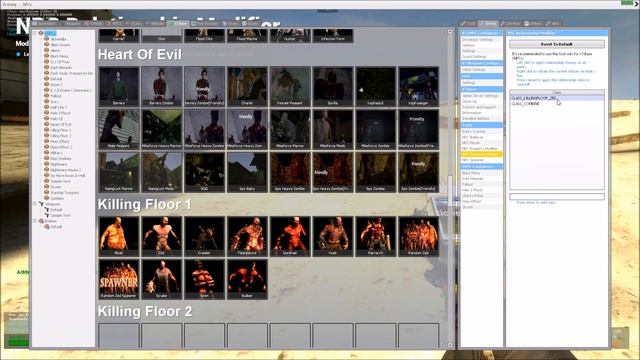Choose the Namgrunt Medic NPC icon

tap(162, 172)
